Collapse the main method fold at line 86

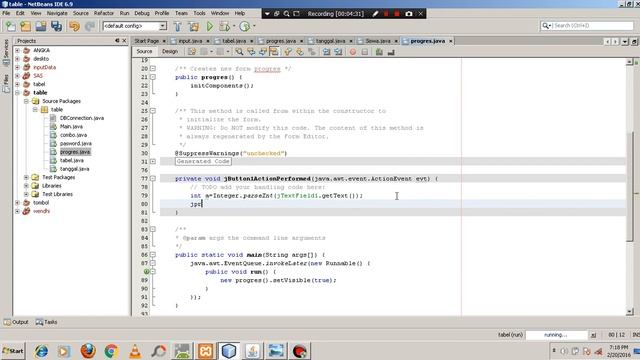click(153, 255)
